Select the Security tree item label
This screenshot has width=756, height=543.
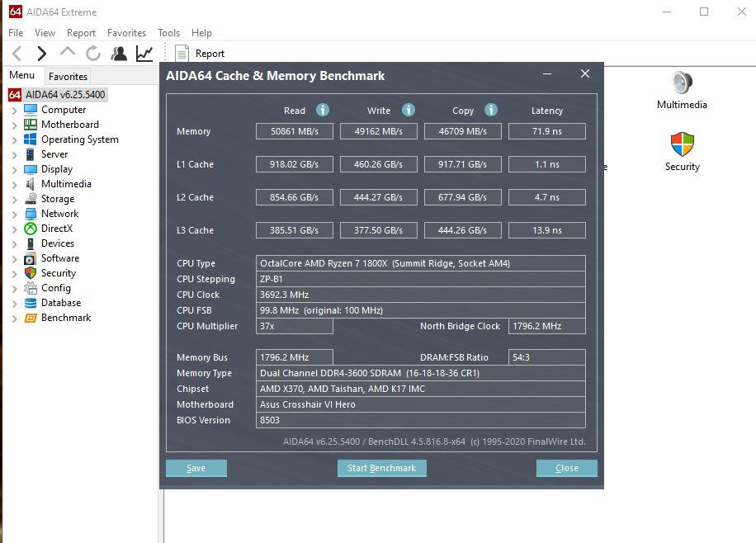click(x=59, y=273)
